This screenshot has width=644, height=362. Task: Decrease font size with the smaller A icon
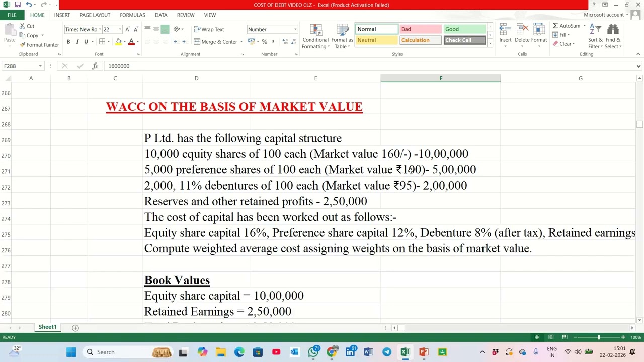[136, 29]
